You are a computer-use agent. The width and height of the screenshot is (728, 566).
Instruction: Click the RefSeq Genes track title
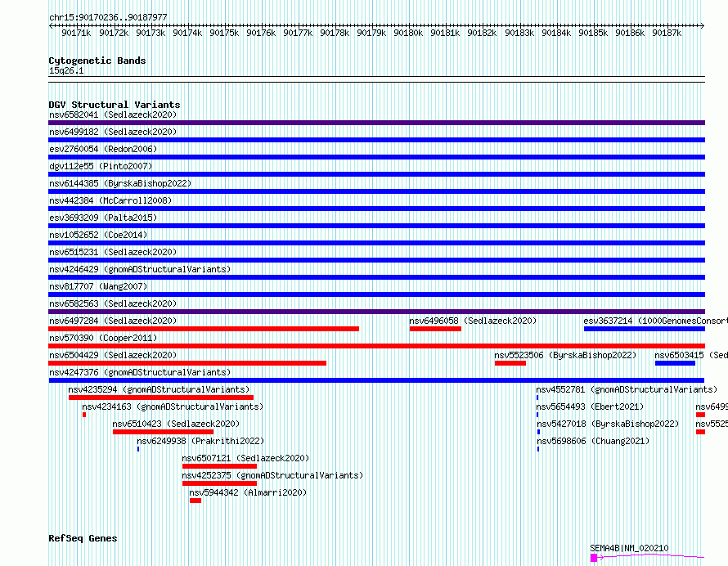(83, 538)
